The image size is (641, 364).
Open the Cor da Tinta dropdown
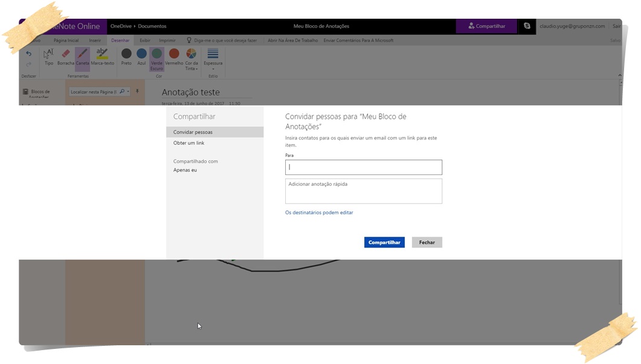point(192,59)
